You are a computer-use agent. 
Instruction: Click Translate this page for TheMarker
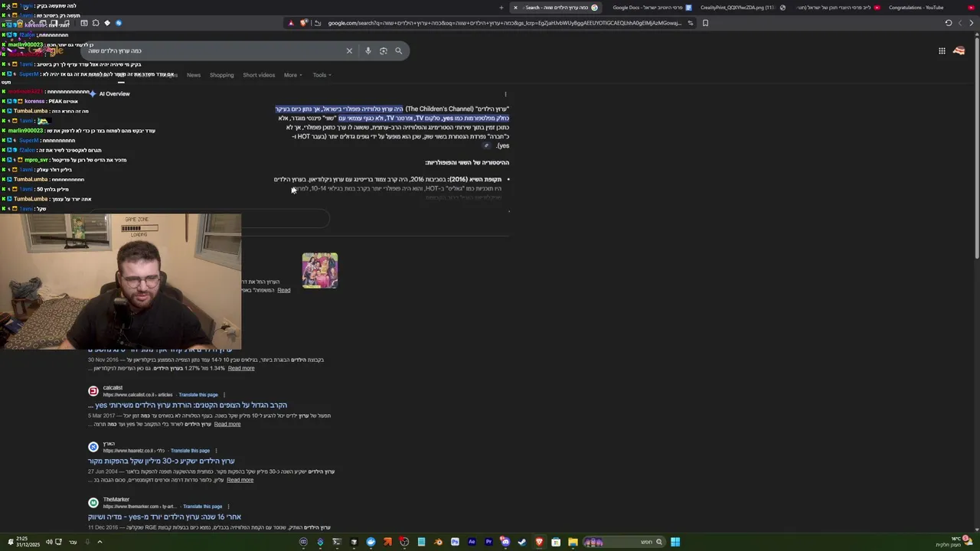click(x=202, y=507)
